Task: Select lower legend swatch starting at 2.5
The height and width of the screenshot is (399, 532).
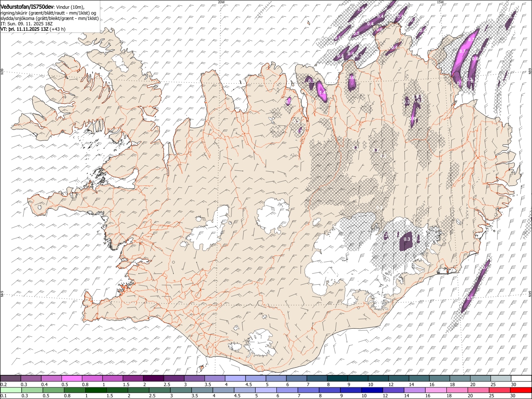Action: (x=160, y=390)
